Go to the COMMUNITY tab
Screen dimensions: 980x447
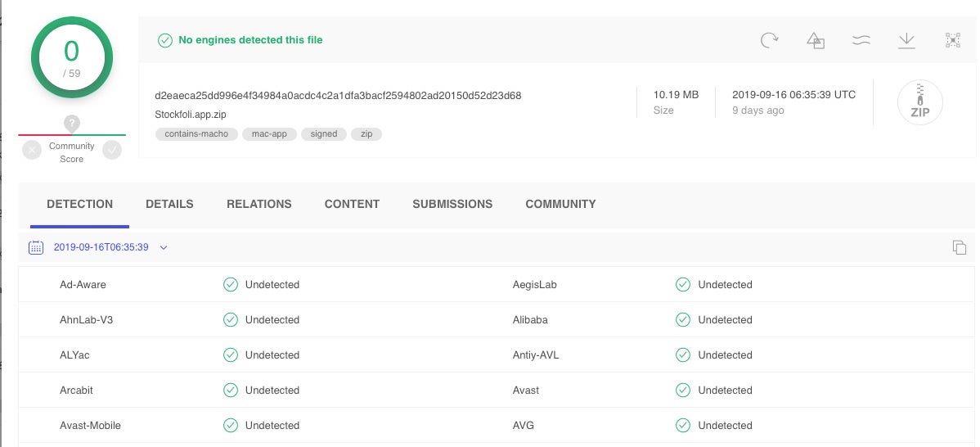coord(560,204)
